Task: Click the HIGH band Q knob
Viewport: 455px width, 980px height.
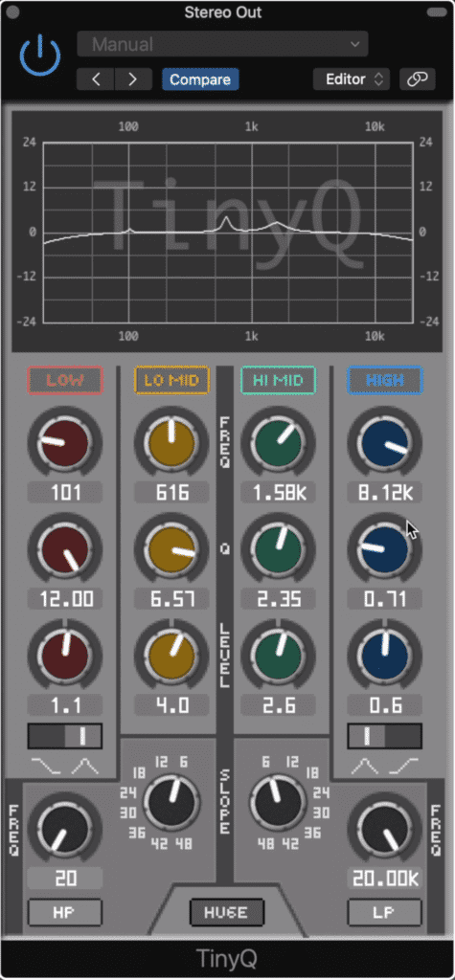Action: 385,548
